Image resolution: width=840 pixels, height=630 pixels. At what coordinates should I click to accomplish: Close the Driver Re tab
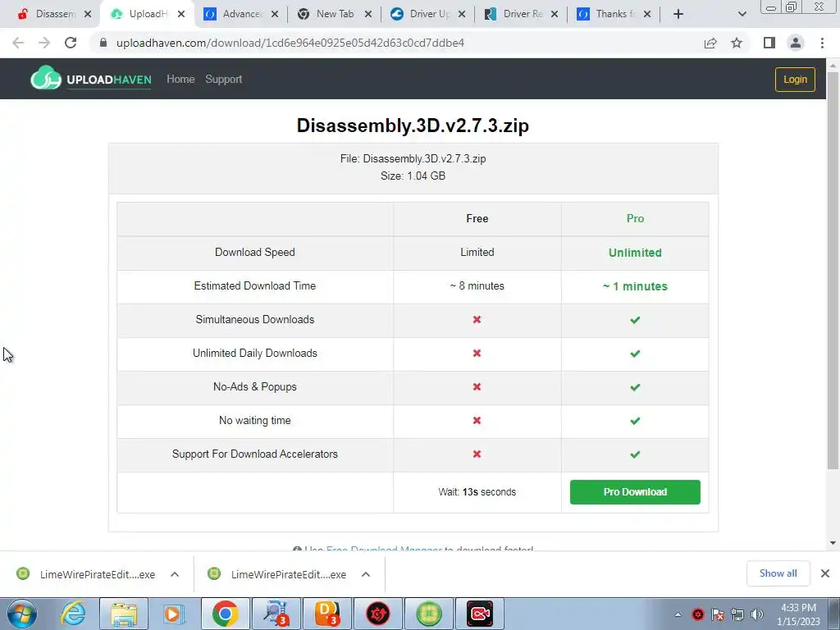point(555,14)
